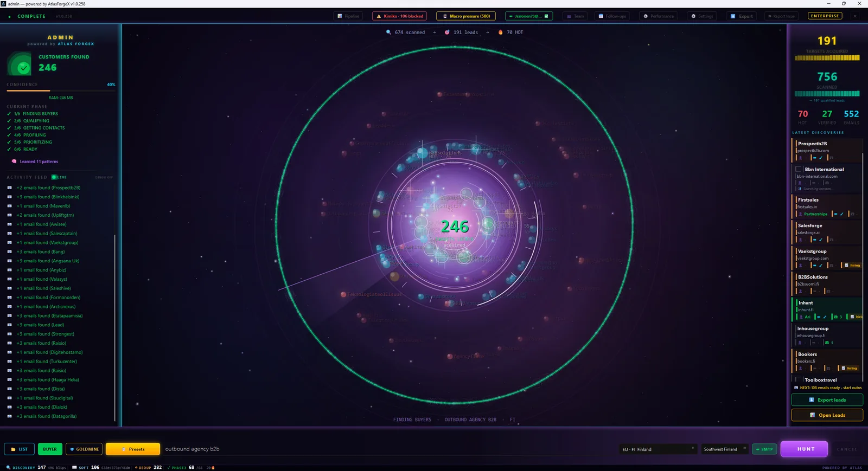Click the '1/6 FINDING BUYERS' phase
Image resolution: width=868 pixels, height=471 pixels.
[36, 114]
